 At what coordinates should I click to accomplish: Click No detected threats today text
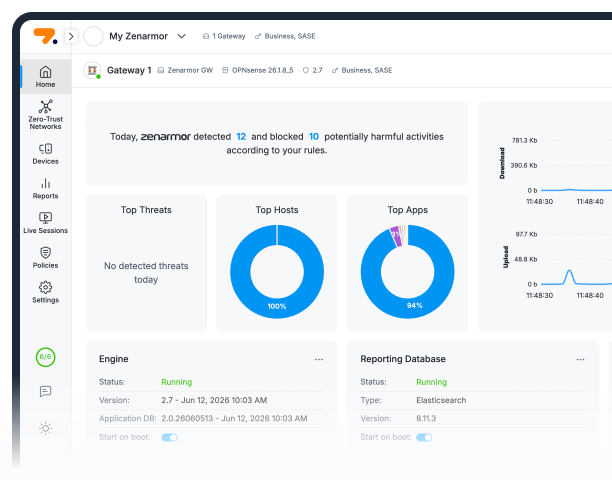(x=146, y=273)
